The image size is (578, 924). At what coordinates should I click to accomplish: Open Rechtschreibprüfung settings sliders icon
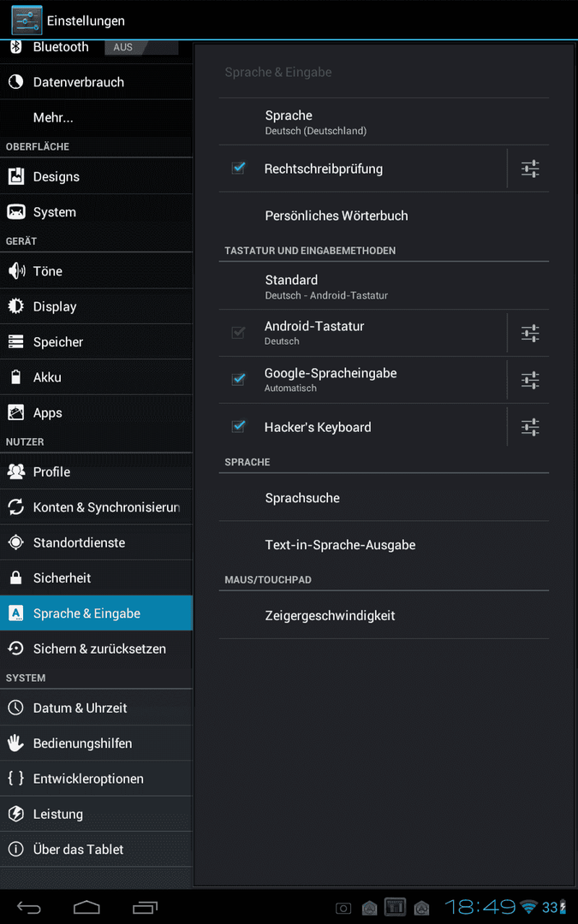click(x=530, y=169)
